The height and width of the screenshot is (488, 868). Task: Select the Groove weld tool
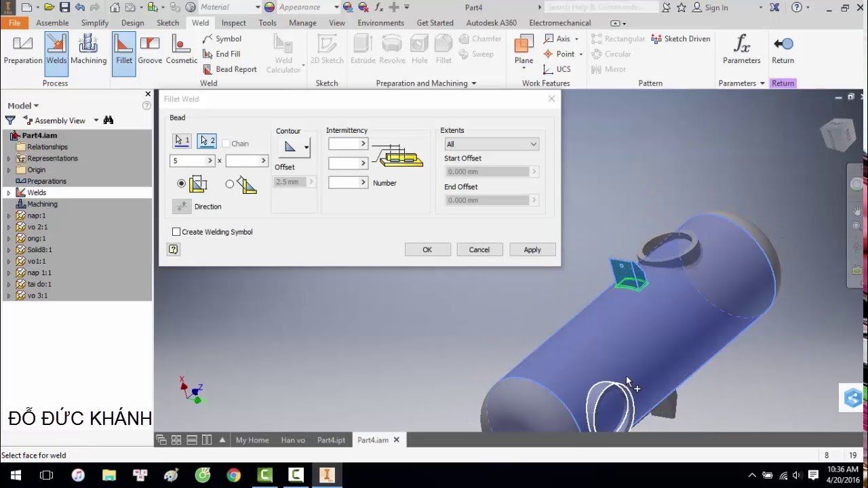(150, 50)
